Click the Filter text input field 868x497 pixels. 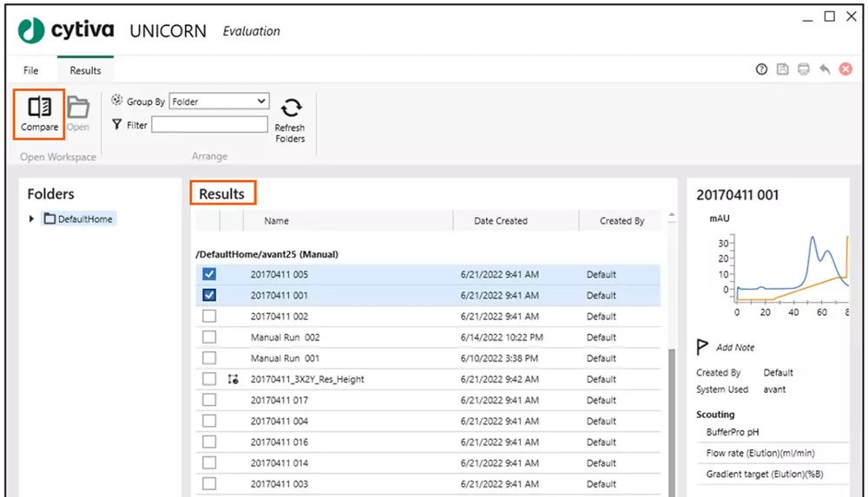click(x=209, y=125)
